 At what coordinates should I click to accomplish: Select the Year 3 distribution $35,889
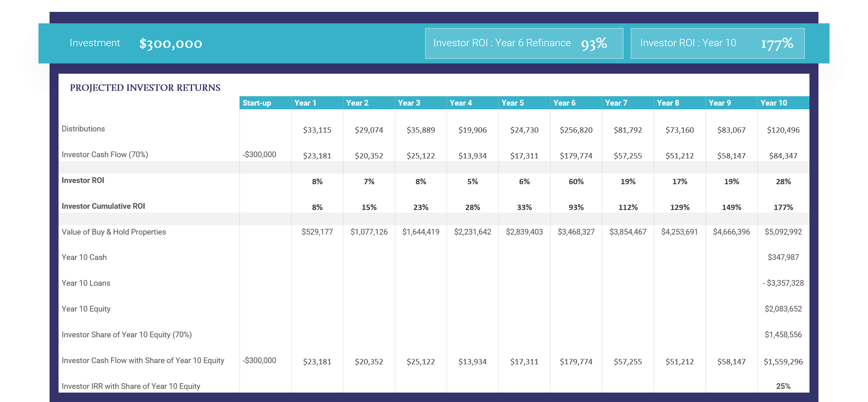(421, 130)
